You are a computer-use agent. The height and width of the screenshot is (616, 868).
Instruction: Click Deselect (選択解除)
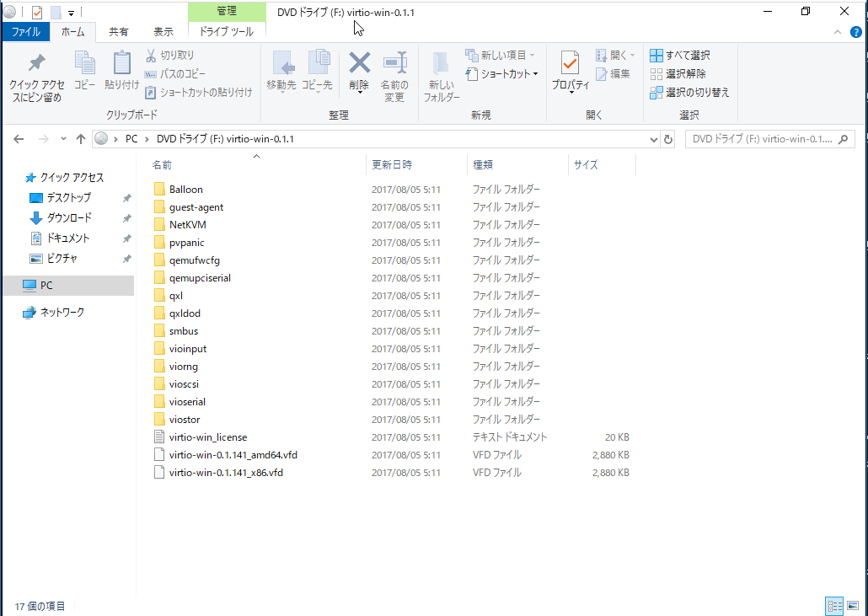(x=678, y=73)
